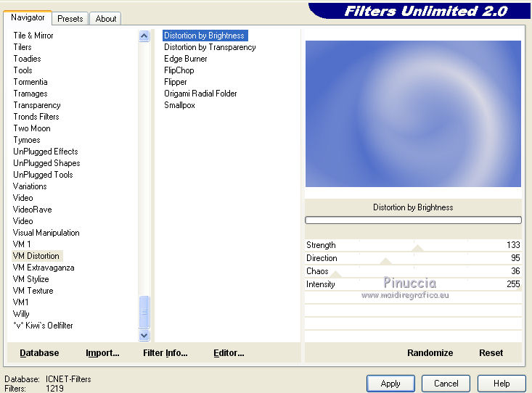Screen dimensions: 532x393
Task: Select Edge Burner filter
Action: (x=185, y=59)
